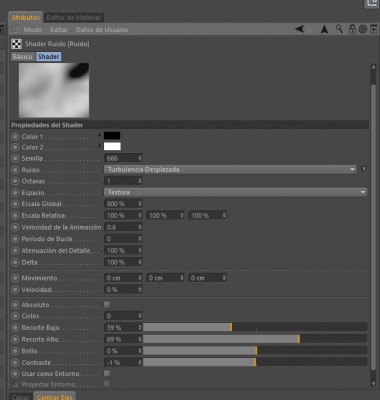Toggle animation dot next to Semilla
Image resolution: width=380 pixels, height=400 pixels.
(x=15, y=158)
